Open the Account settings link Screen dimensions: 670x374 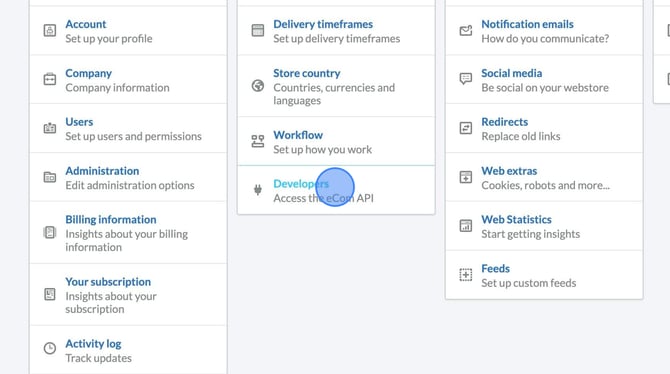(x=85, y=24)
